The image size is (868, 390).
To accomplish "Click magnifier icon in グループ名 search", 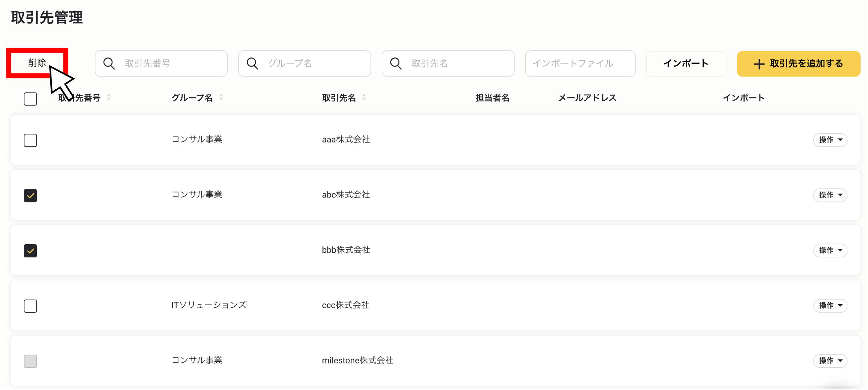I will click(x=252, y=63).
